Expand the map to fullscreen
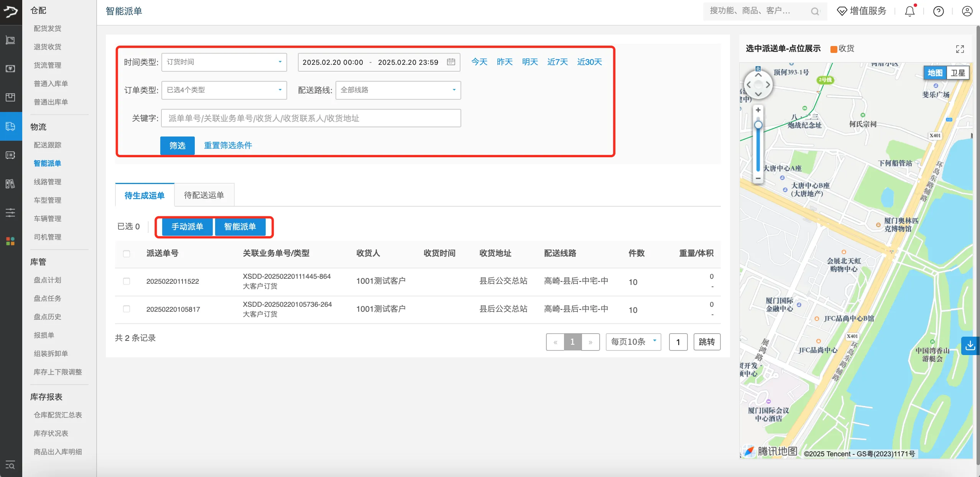980x477 pixels. coord(960,49)
